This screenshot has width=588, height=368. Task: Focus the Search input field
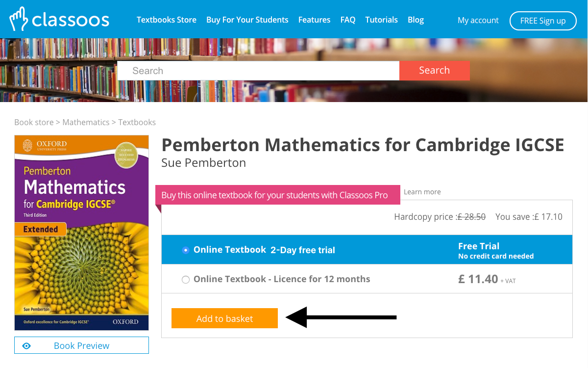click(x=258, y=71)
